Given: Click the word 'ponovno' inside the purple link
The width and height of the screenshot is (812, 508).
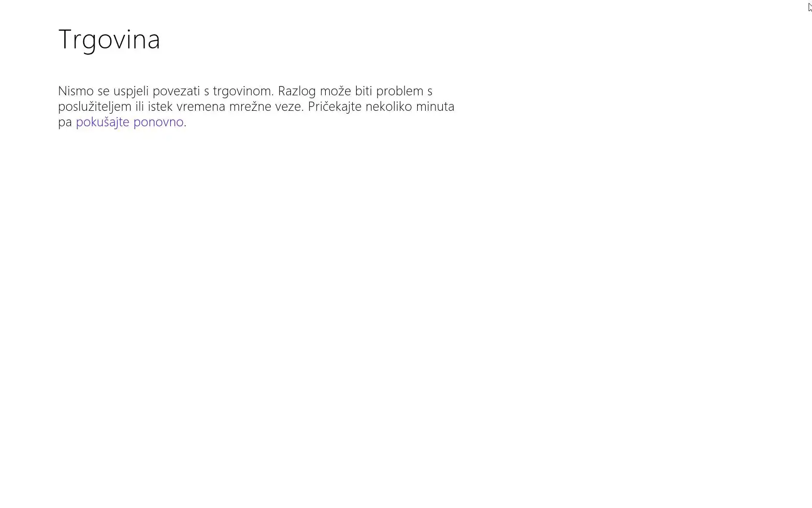Looking at the screenshot, I should click(x=159, y=123).
